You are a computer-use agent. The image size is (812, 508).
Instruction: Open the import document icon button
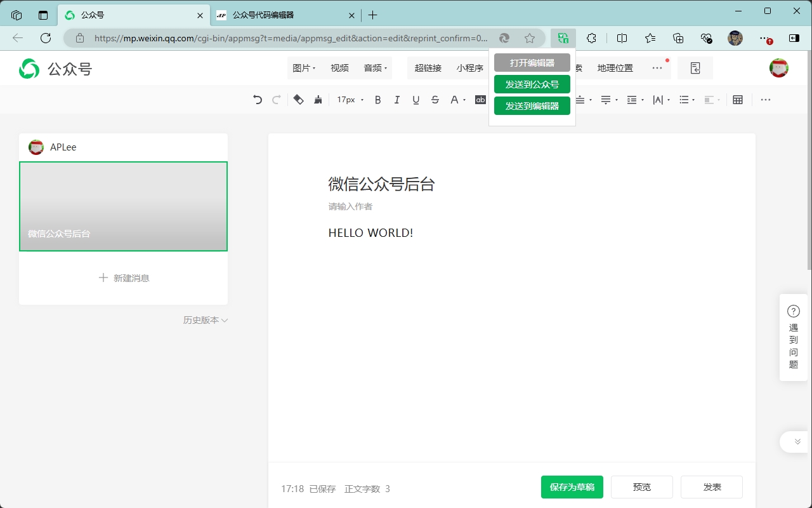click(695, 68)
